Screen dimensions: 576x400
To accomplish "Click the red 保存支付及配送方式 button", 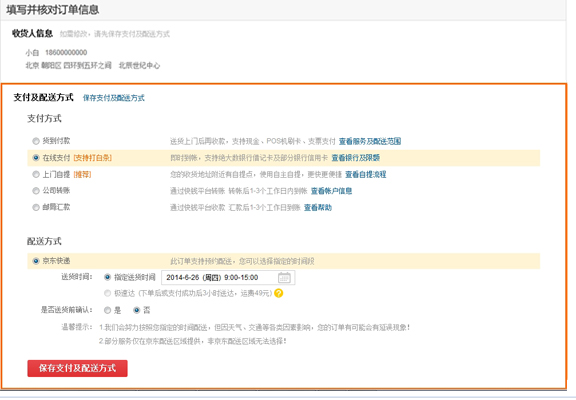I will tap(78, 368).
